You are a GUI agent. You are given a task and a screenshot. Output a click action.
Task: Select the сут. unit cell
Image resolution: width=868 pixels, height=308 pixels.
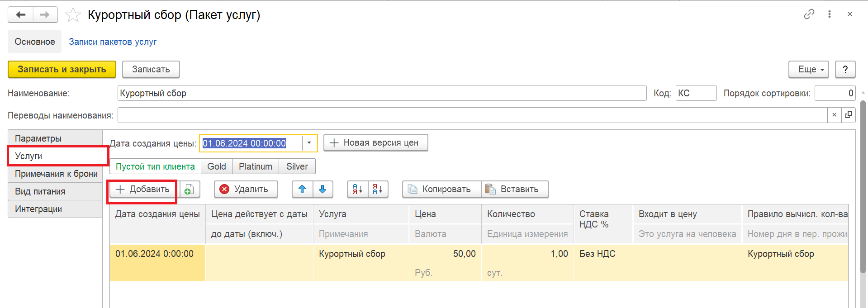[x=527, y=273]
